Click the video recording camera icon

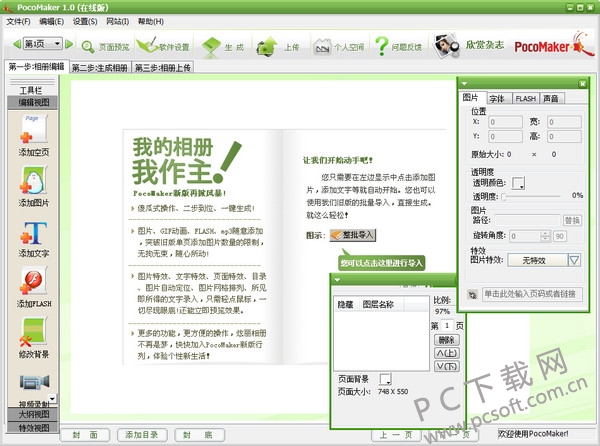pyautogui.click(x=34, y=382)
